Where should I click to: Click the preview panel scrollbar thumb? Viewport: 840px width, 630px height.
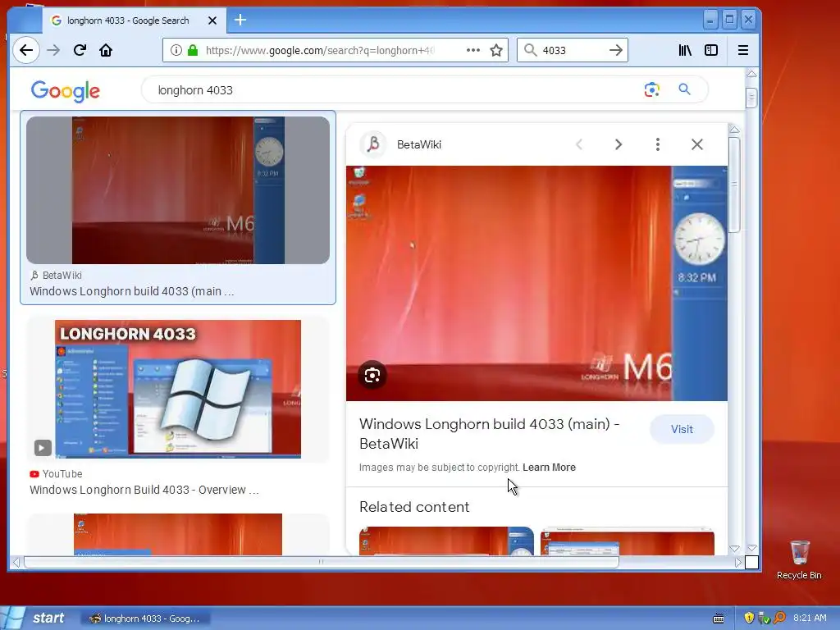tap(734, 185)
